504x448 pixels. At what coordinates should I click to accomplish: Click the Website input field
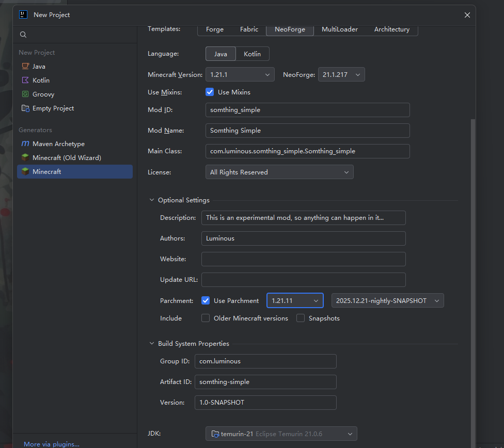303,259
